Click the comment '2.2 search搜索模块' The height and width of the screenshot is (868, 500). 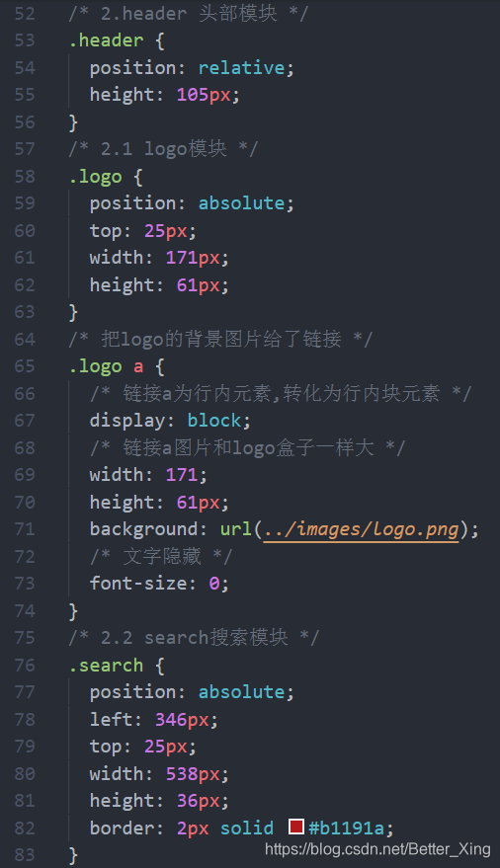[x=195, y=638]
